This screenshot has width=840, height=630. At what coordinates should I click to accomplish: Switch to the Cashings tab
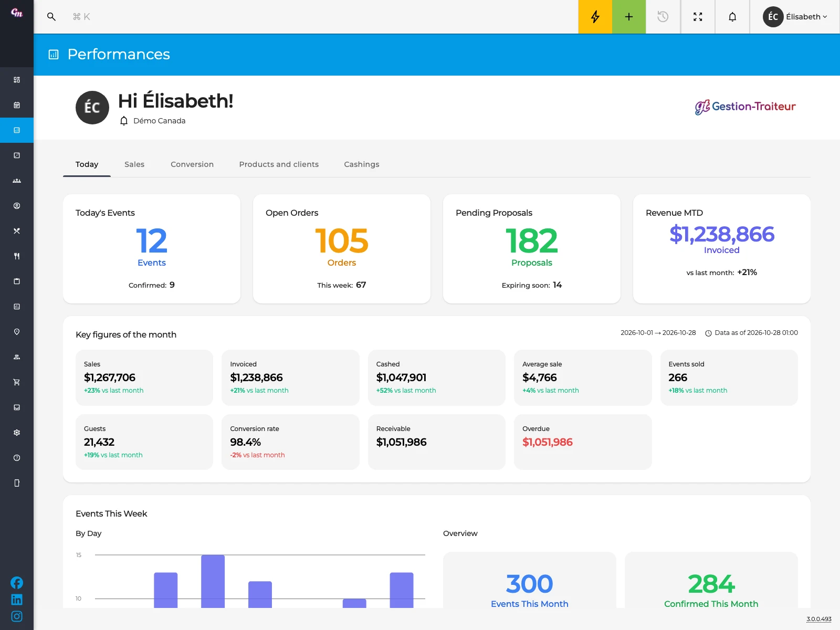pos(362,164)
